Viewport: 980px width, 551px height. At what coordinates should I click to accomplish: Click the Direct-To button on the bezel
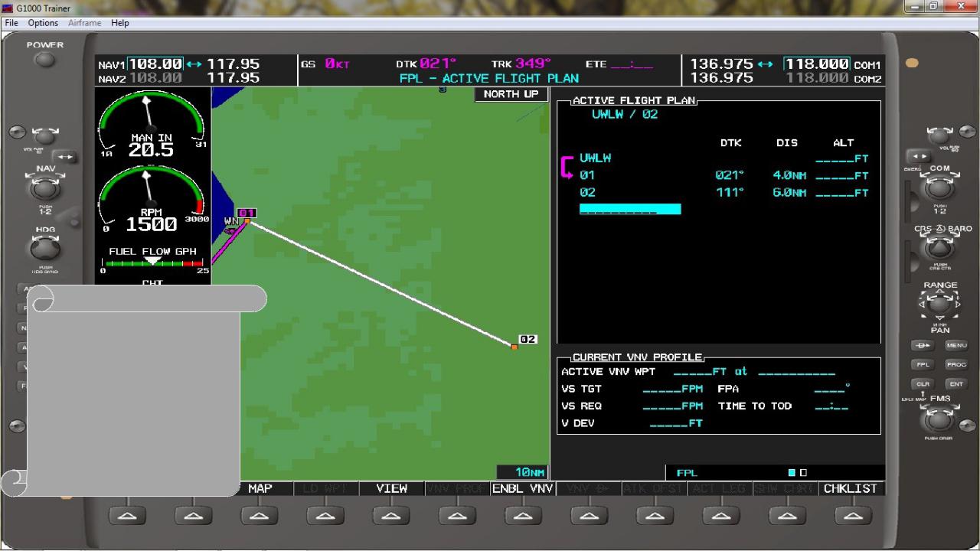[923, 345]
